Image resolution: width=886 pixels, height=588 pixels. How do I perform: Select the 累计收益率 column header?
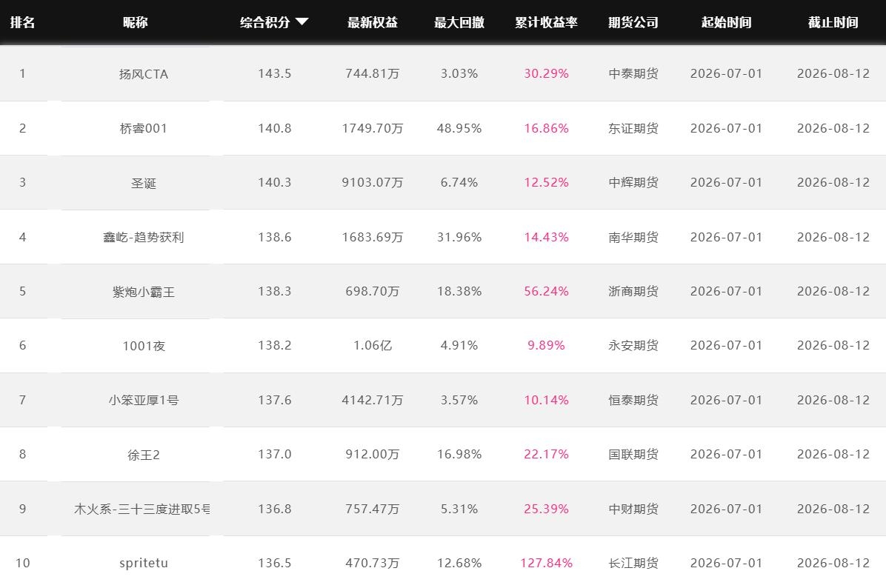pos(546,22)
